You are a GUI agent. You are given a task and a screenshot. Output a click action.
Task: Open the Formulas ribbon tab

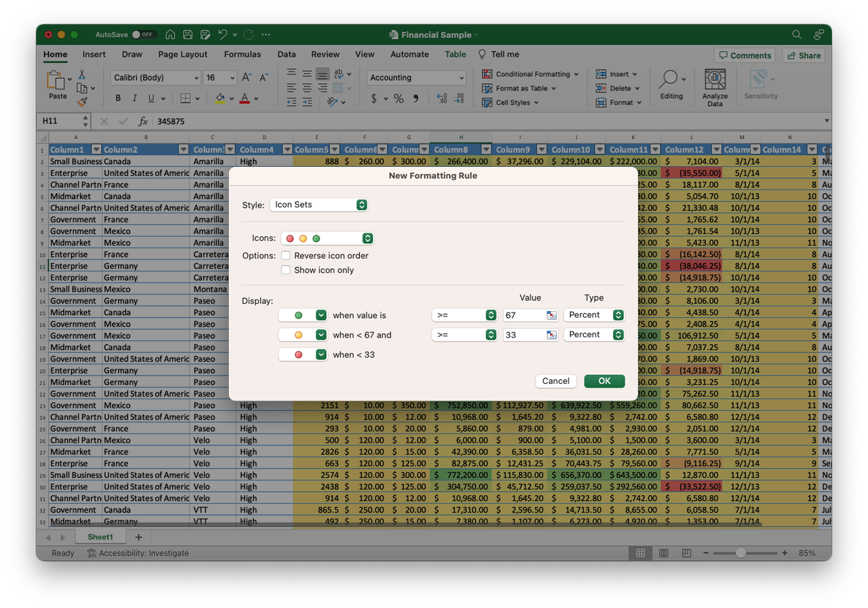point(242,54)
